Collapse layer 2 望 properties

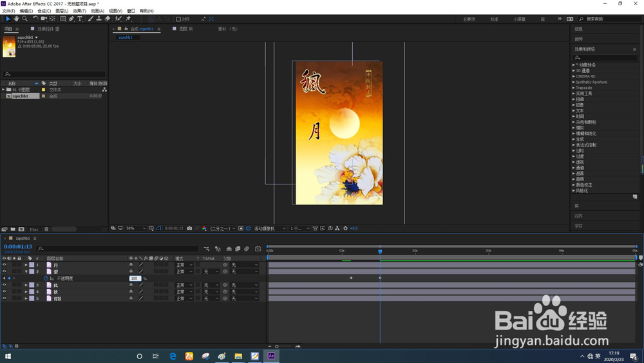coord(26,271)
